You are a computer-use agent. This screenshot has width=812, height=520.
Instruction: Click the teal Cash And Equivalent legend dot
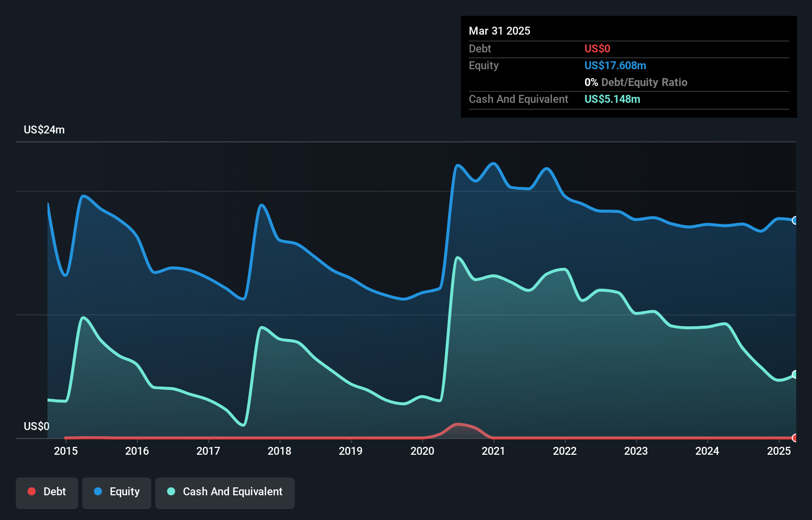click(x=171, y=491)
